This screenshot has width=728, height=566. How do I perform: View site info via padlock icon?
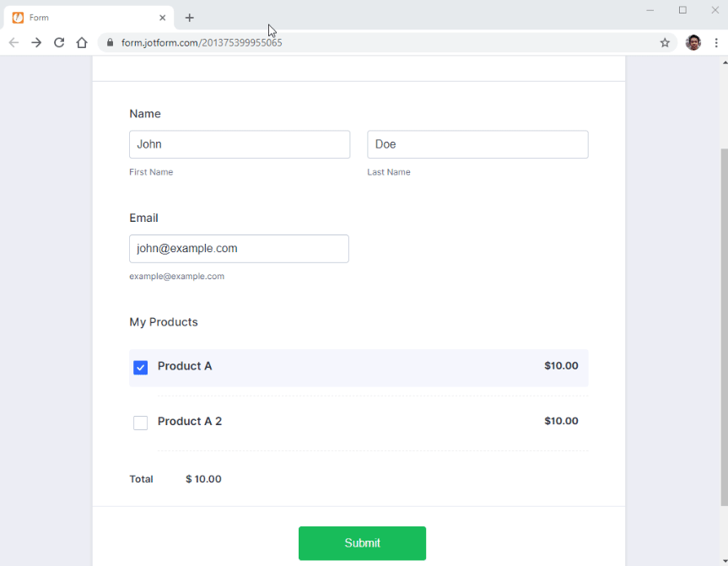(x=110, y=43)
